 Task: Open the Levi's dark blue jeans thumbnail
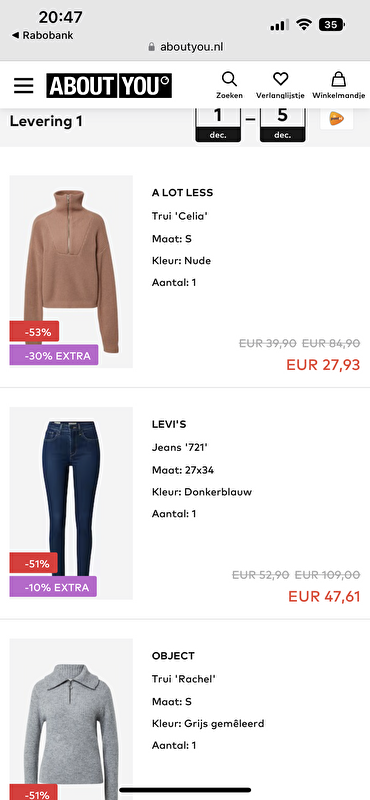(x=71, y=503)
